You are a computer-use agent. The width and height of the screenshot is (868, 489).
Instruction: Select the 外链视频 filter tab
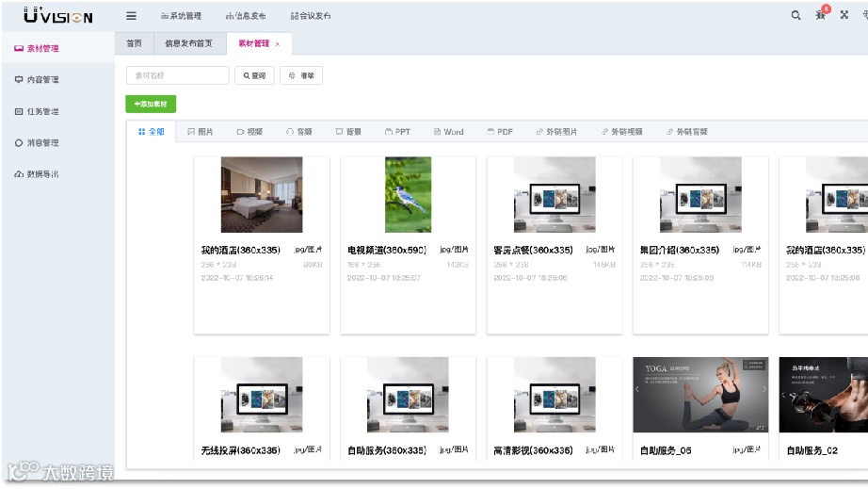621,132
